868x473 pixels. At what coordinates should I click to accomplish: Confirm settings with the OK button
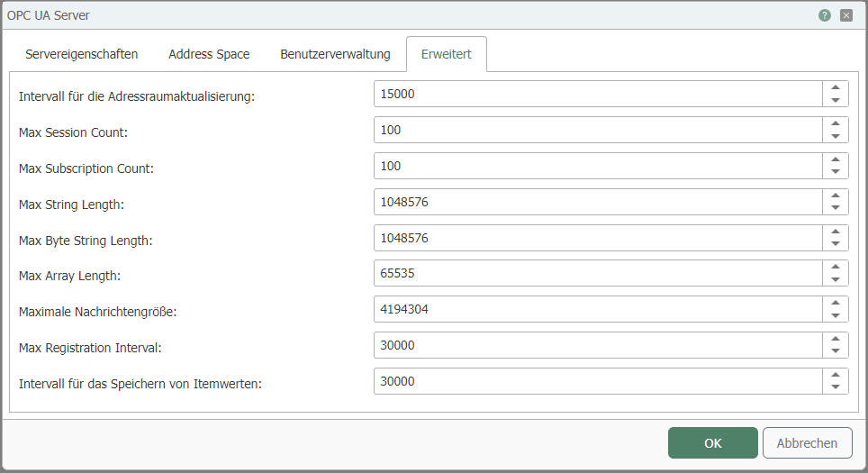[x=712, y=442]
